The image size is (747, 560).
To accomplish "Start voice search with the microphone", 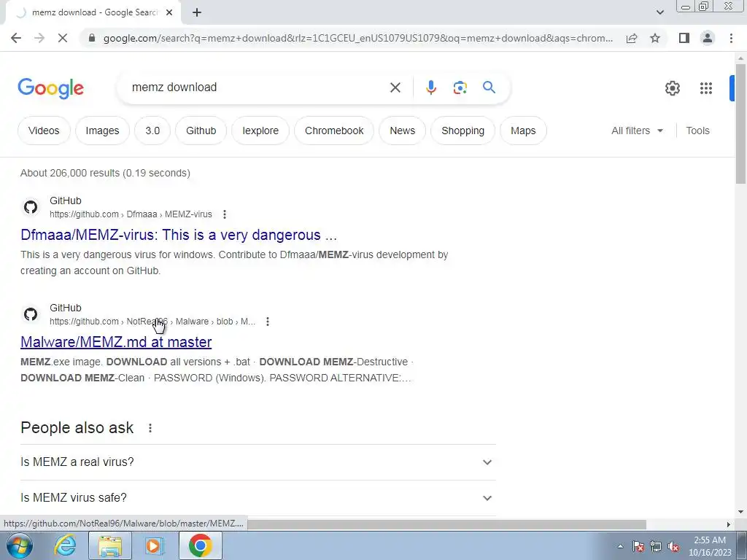I will coord(430,87).
